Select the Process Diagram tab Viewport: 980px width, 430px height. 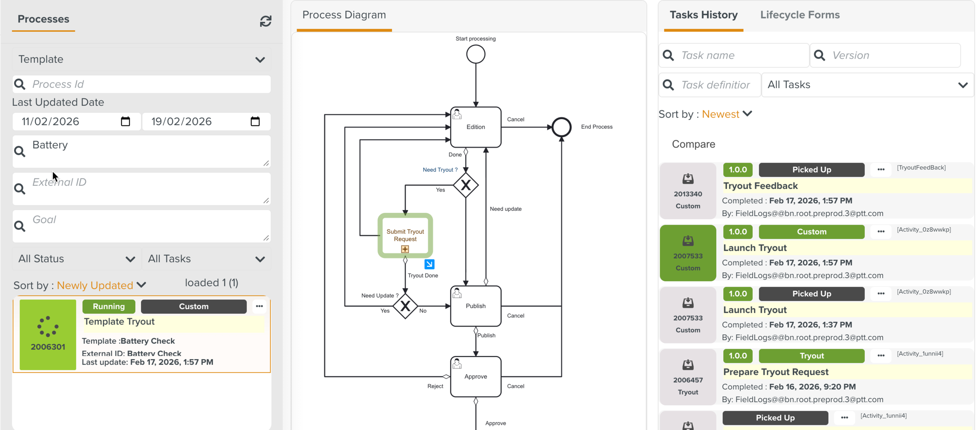(344, 15)
